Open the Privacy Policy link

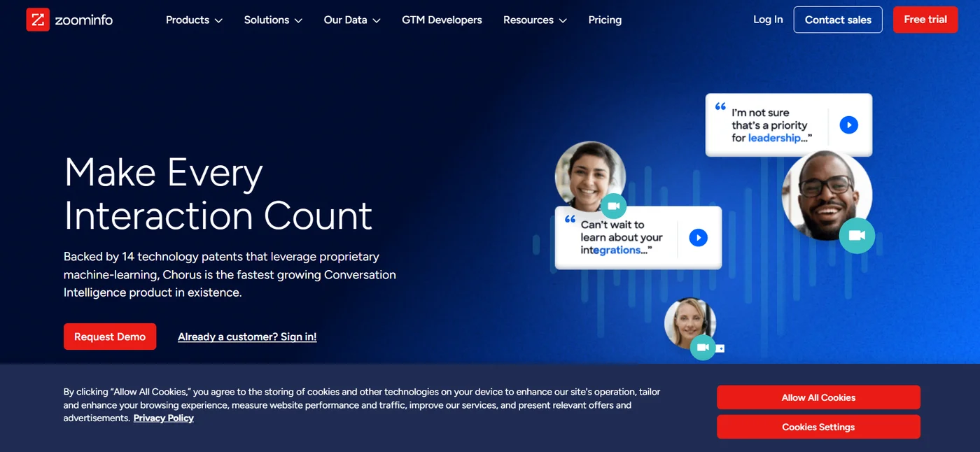[163, 418]
